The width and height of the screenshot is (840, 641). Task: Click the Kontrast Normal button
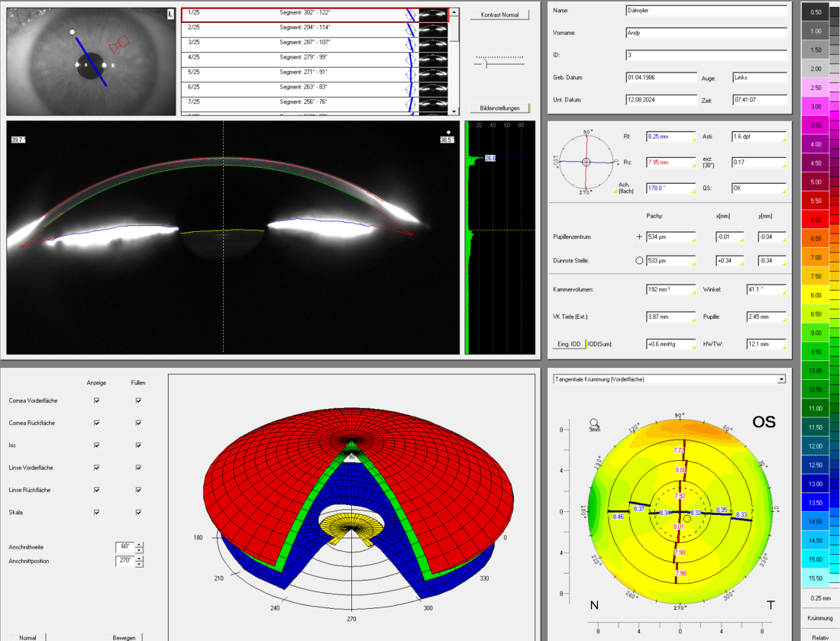500,15
